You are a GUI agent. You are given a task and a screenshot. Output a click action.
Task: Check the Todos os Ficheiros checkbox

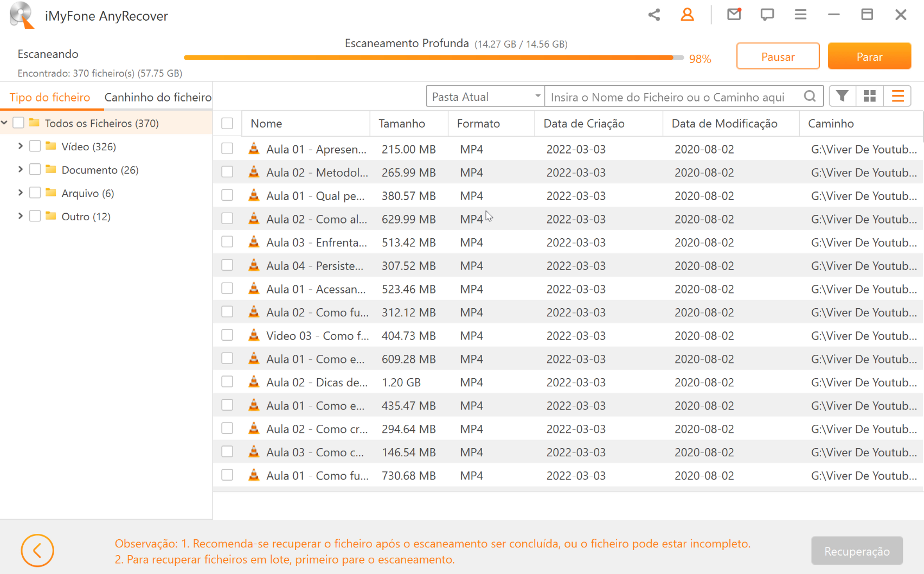pyautogui.click(x=18, y=123)
